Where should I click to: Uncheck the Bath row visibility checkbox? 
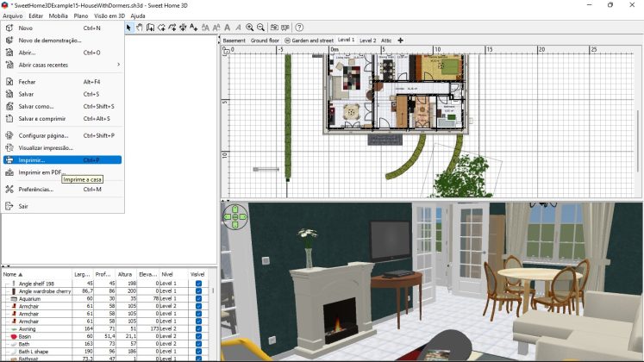pos(199,344)
